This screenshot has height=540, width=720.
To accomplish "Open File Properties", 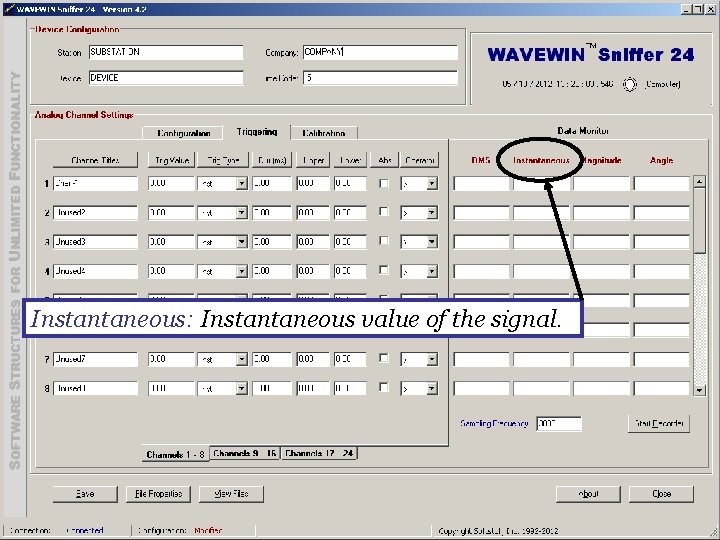I will [x=158, y=494].
